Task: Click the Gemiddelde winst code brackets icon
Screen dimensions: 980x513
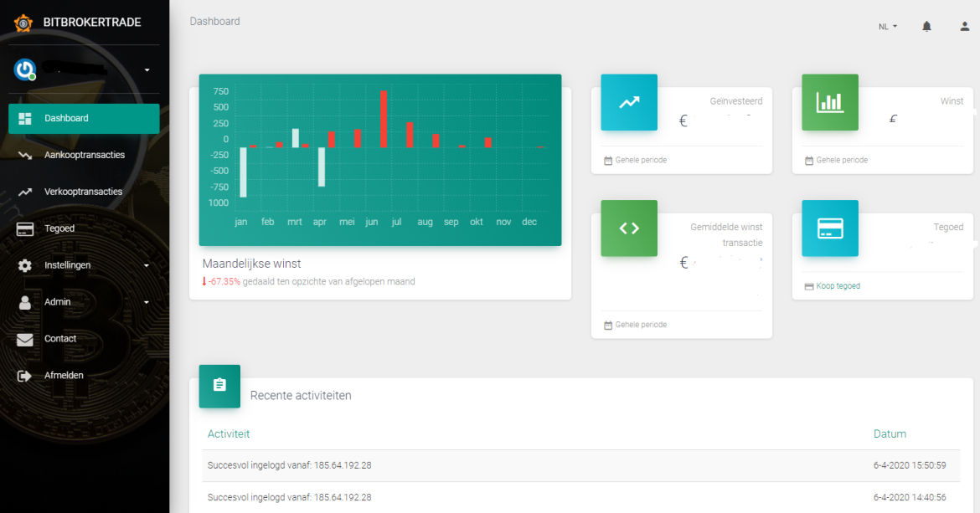Action: pyautogui.click(x=629, y=228)
